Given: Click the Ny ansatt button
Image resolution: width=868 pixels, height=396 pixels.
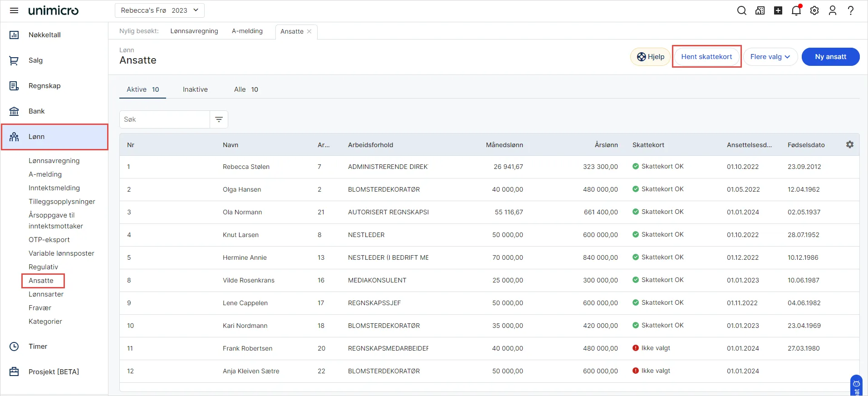Looking at the screenshot, I should (830, 57).
